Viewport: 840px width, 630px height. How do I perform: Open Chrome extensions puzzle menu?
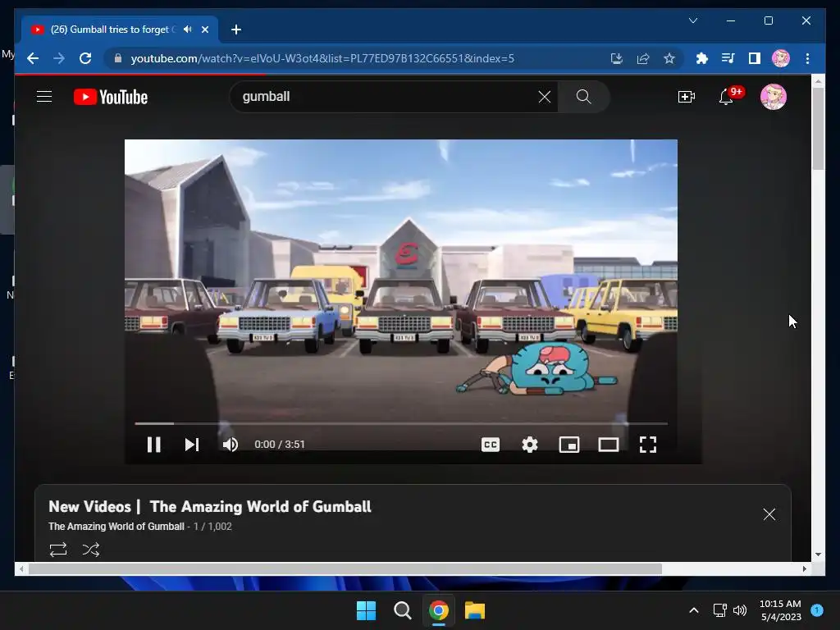click(702, 58)
